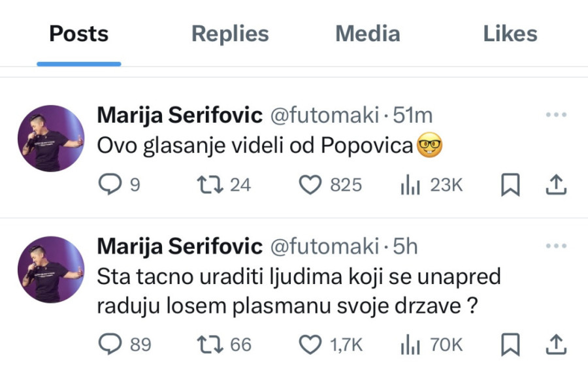
Task: Switch to the Replies tab
Action: pos(230,34)
